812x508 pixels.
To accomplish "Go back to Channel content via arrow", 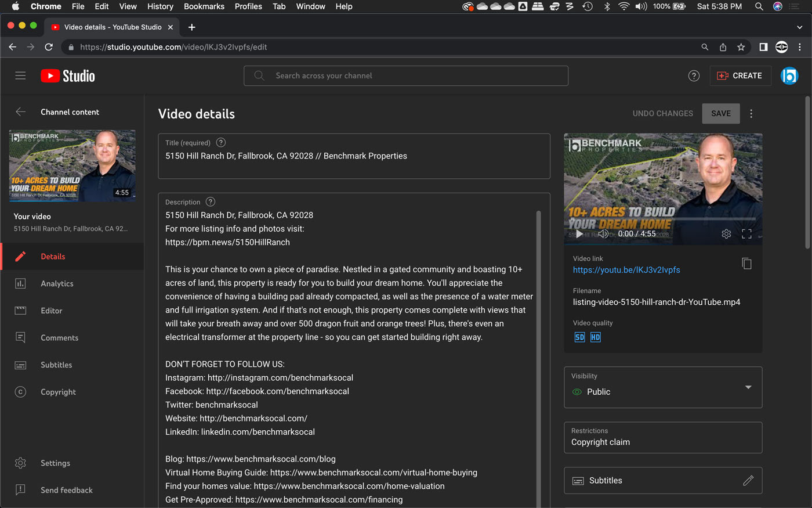I will tap(20, 112).
